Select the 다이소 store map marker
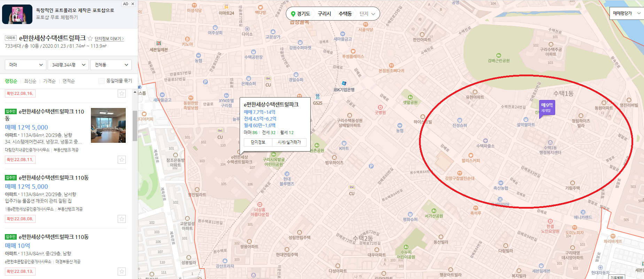The height and width of the screenshot is (279, 644). click(247, 29)
